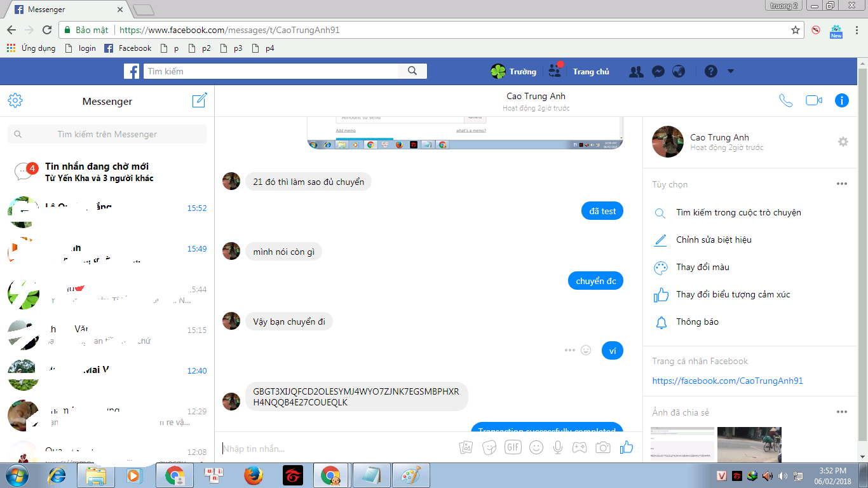
Task: Reload the page in Chrome
Action: pyautogui.click(x=46, y=30)
